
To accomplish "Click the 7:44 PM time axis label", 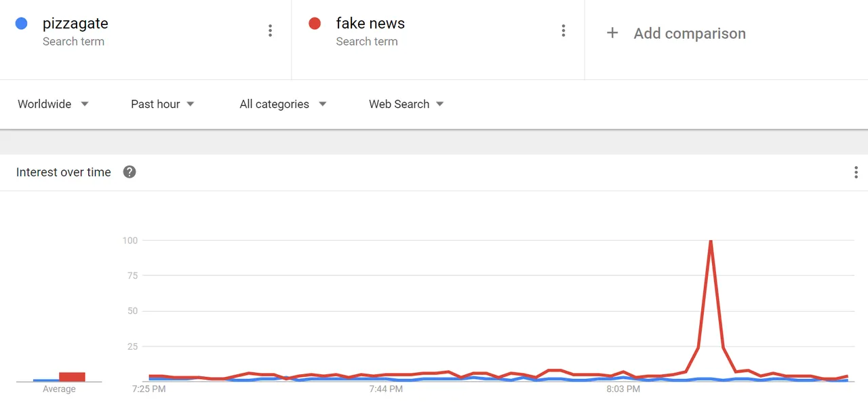I will (386, 389).
